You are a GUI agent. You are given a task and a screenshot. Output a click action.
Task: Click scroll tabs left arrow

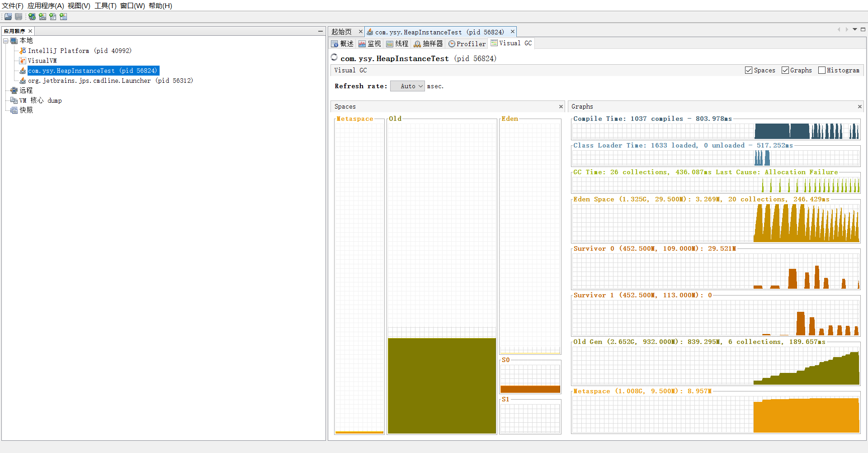click(839, 29)
